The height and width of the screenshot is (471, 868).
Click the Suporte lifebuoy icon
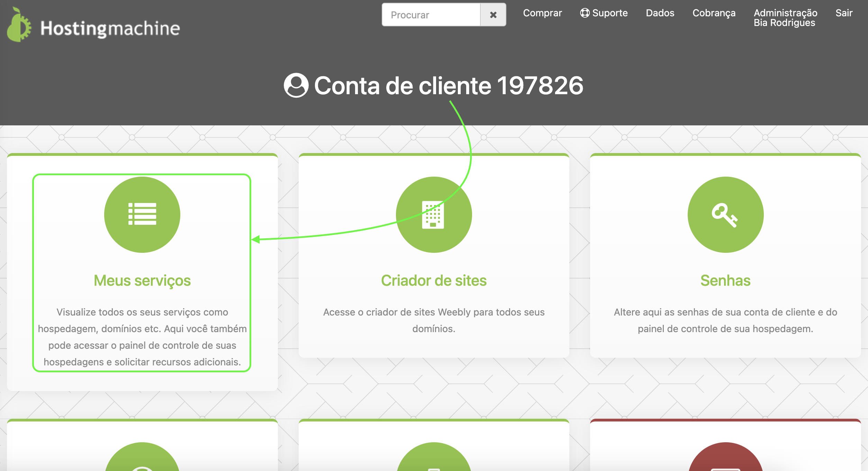click(x=585, y=13)
